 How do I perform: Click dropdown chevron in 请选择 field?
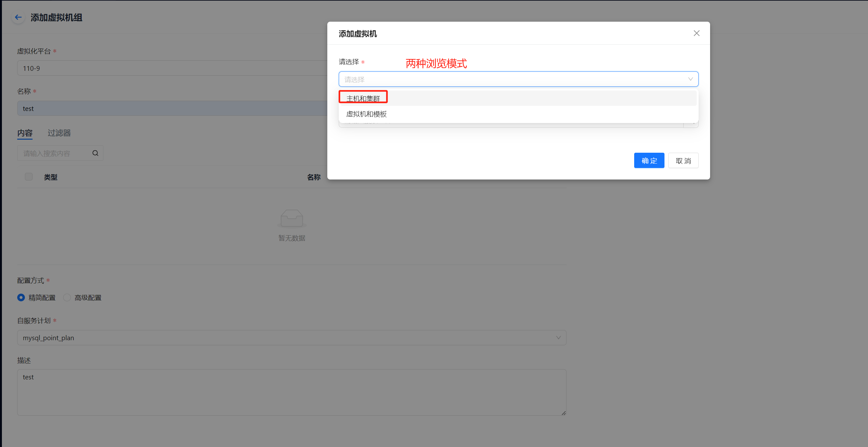click(690, 79)
